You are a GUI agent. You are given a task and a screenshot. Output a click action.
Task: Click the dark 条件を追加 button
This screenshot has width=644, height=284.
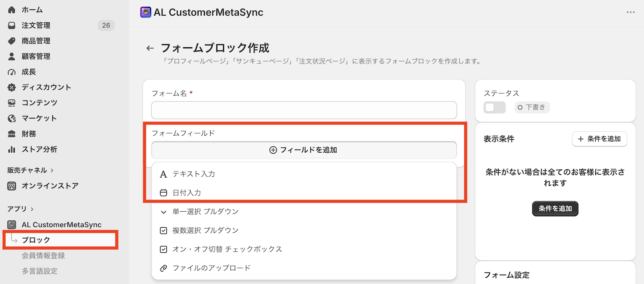pos(555,209)
